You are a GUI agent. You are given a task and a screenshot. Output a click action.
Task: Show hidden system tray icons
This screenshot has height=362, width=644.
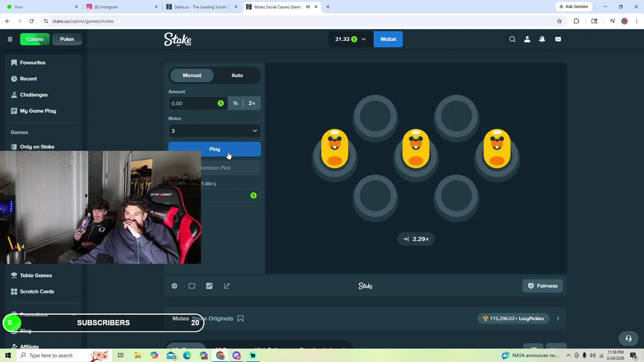(x=569, y=355)
